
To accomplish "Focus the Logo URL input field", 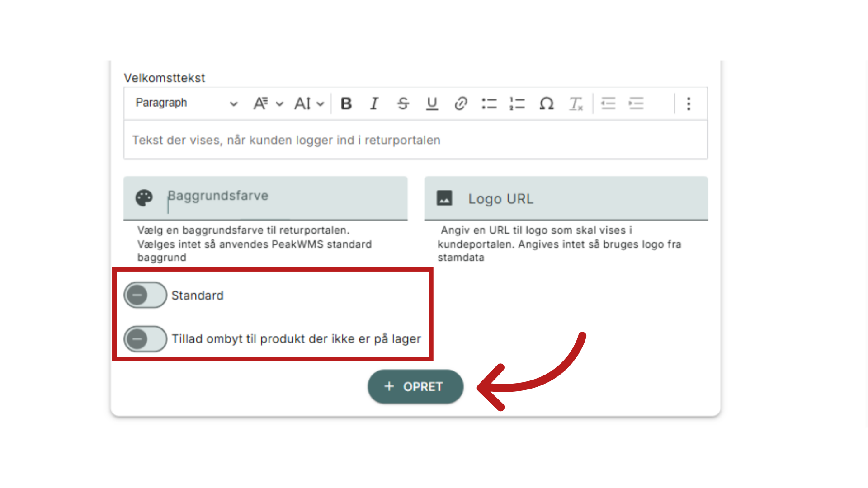I will [566, 198].
